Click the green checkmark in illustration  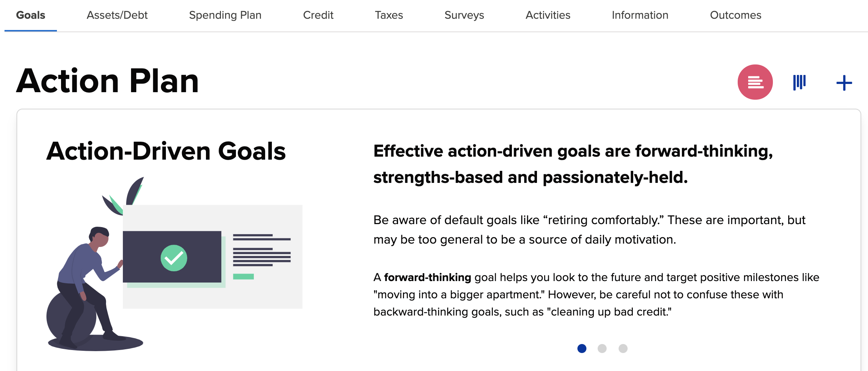click(174, 258)
